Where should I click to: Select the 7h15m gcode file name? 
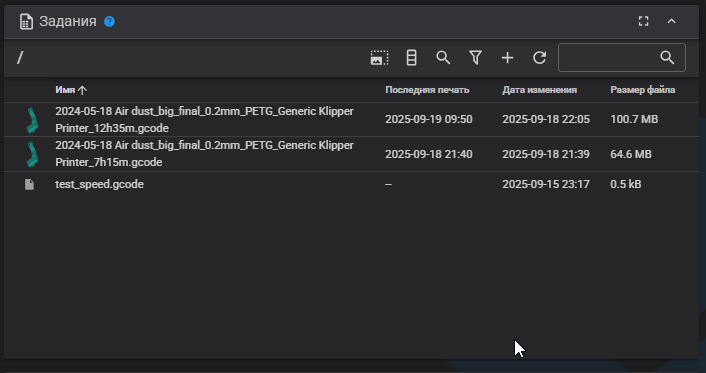pyautogui.click(x=204, y=154)
